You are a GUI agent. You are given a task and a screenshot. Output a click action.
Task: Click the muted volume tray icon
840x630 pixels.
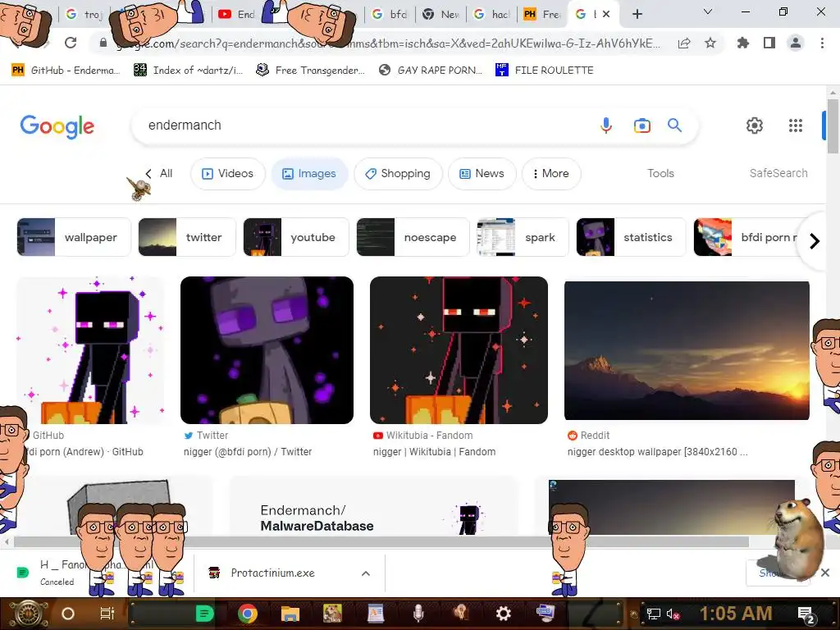point(673,614)
